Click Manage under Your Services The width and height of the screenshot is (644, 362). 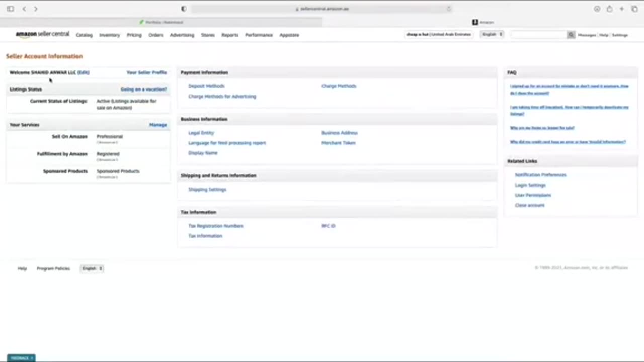(x=158, y=125)
